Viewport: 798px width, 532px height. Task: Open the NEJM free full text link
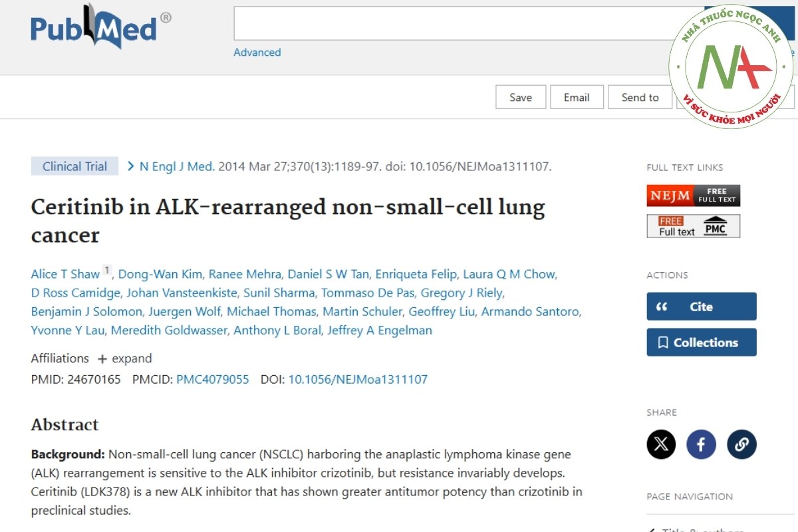(693, 196)
